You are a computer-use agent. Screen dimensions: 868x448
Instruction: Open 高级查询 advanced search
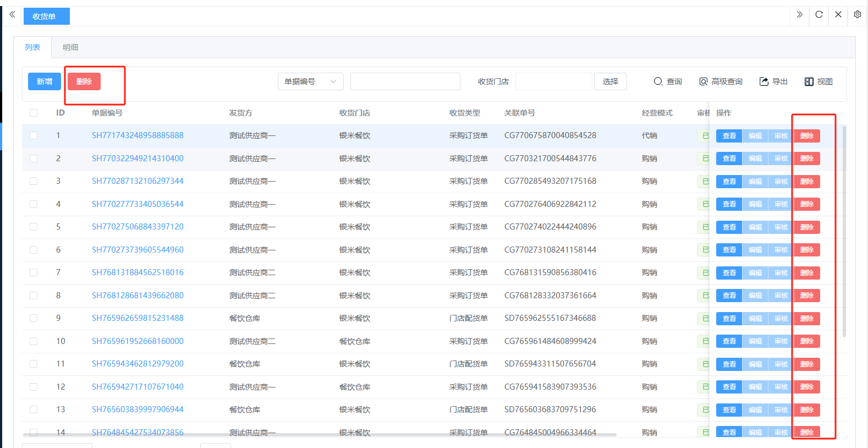point(721,81)
